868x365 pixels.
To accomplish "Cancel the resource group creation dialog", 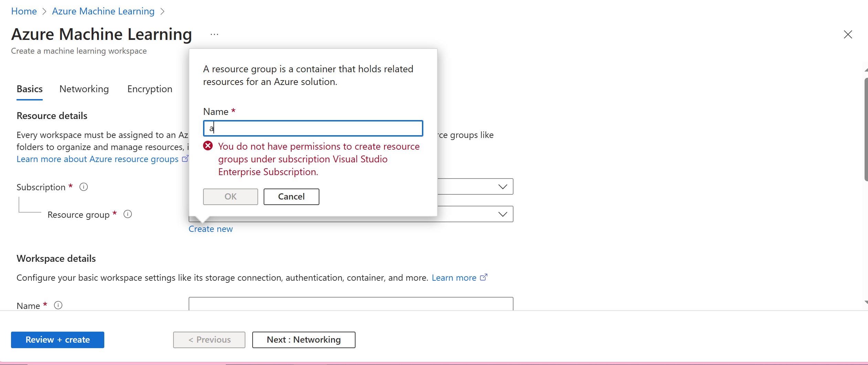I will [291, 196].
